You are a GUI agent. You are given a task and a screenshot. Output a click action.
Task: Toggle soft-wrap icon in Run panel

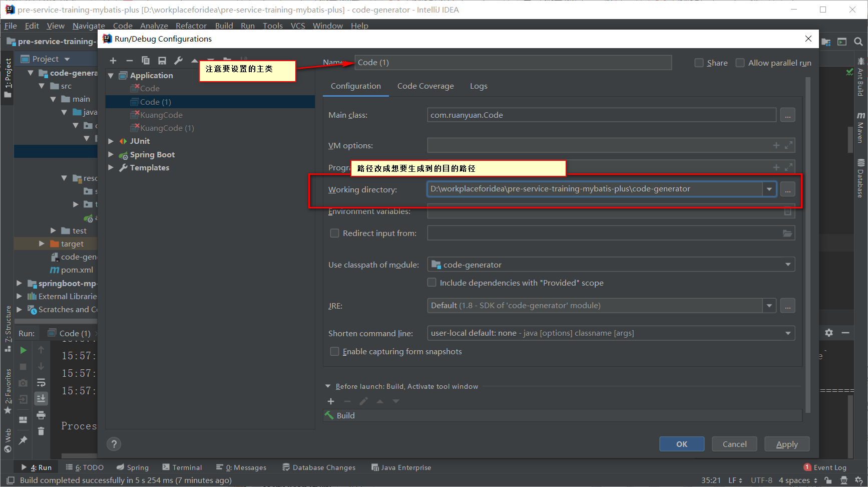[x=41, y=383]
